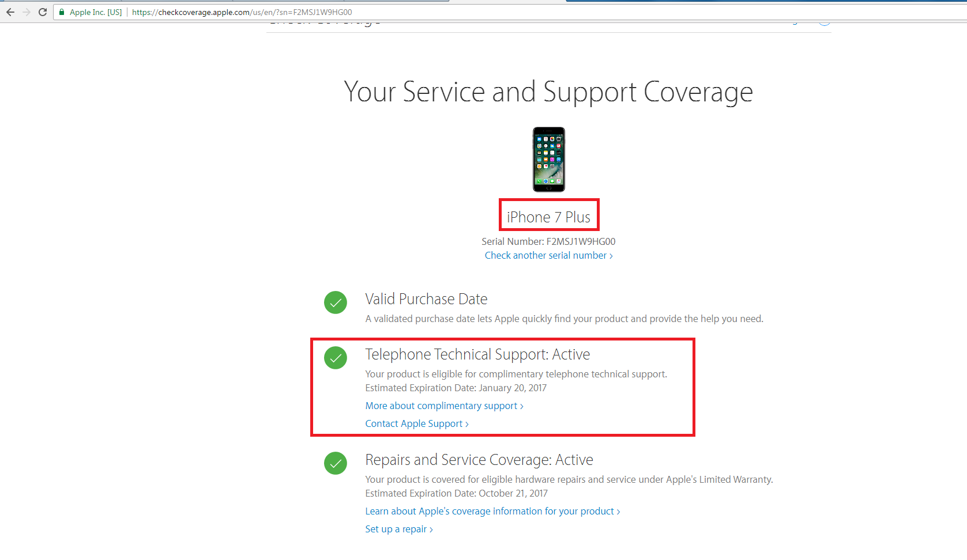
Task: Open the Contact Apple Support link
Action: [x=417, y=423]
